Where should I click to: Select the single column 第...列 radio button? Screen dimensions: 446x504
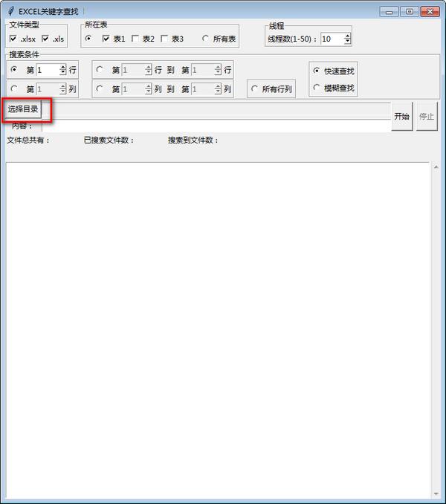(14, 88)
